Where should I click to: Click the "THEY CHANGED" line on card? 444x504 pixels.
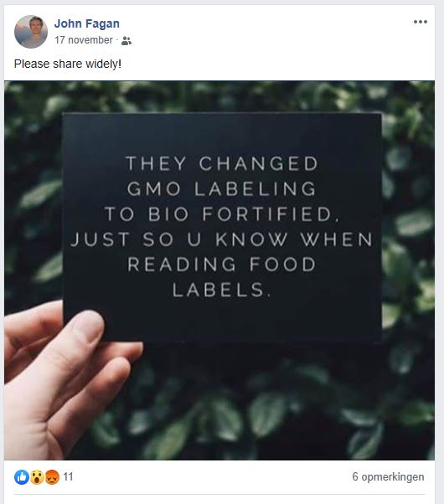[222, 163]
